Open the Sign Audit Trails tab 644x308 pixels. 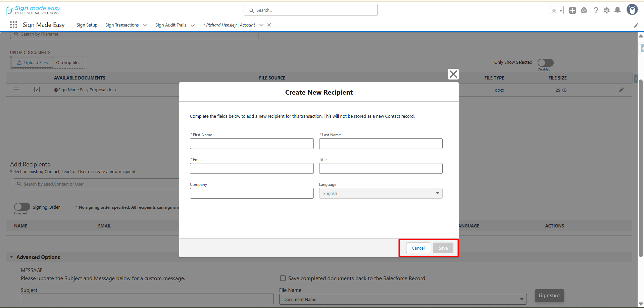pos(171,25)
